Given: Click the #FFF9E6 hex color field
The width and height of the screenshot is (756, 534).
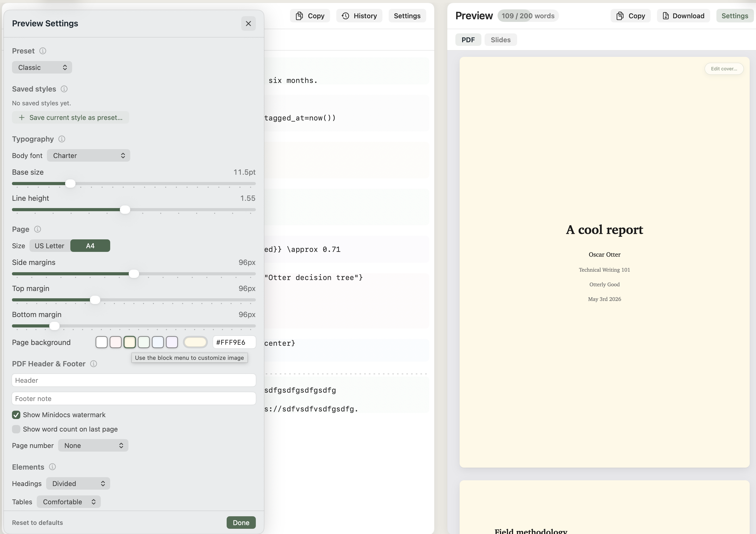Looking at the screenshot, I should coord(234,342).
